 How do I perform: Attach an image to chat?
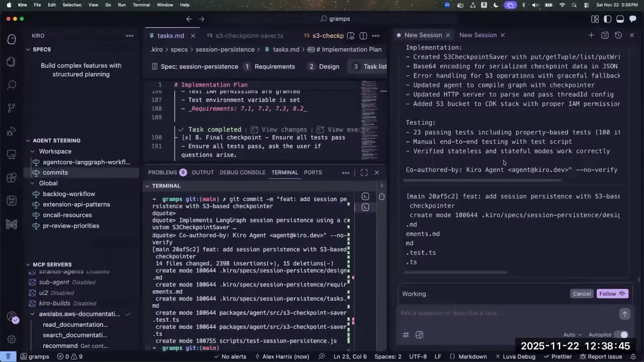tap(420, 335)
